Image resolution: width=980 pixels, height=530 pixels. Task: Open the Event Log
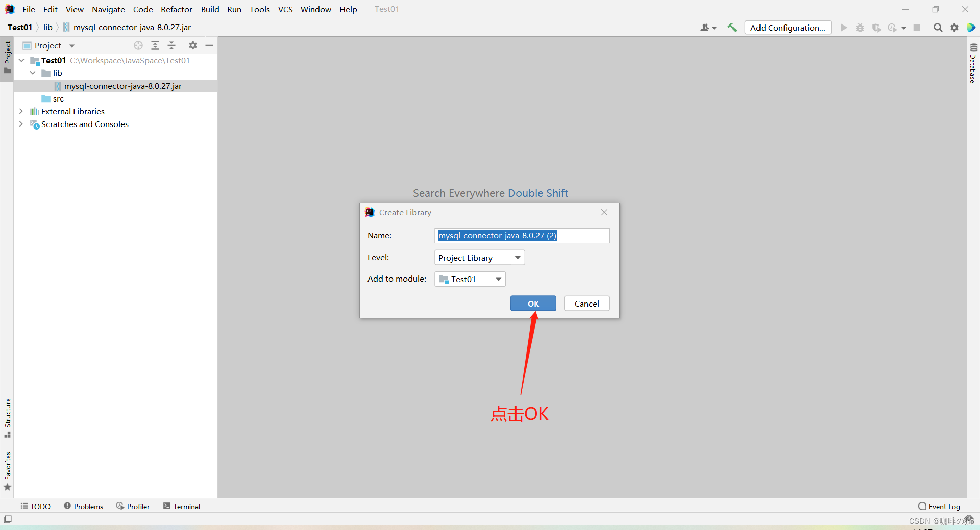(x=939, y=506)
